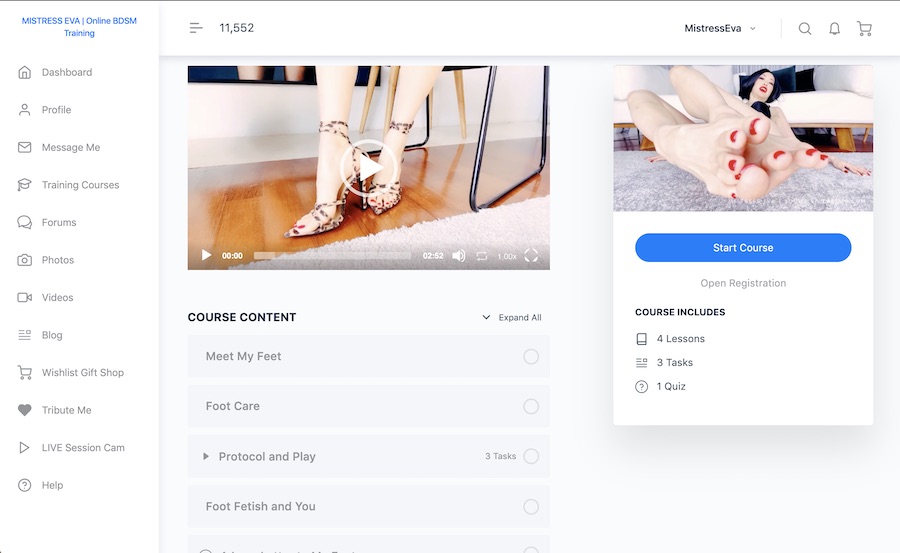This screenshot has width=900, height=553.
Task: Expand the Protocol and Play triangle
Action: click(205, 457)
